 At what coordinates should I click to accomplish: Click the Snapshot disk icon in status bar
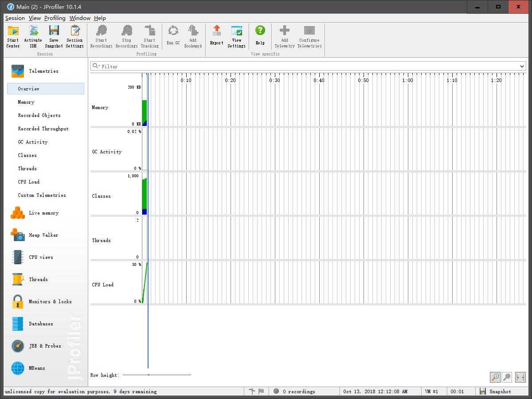click(x=483, y=391)
